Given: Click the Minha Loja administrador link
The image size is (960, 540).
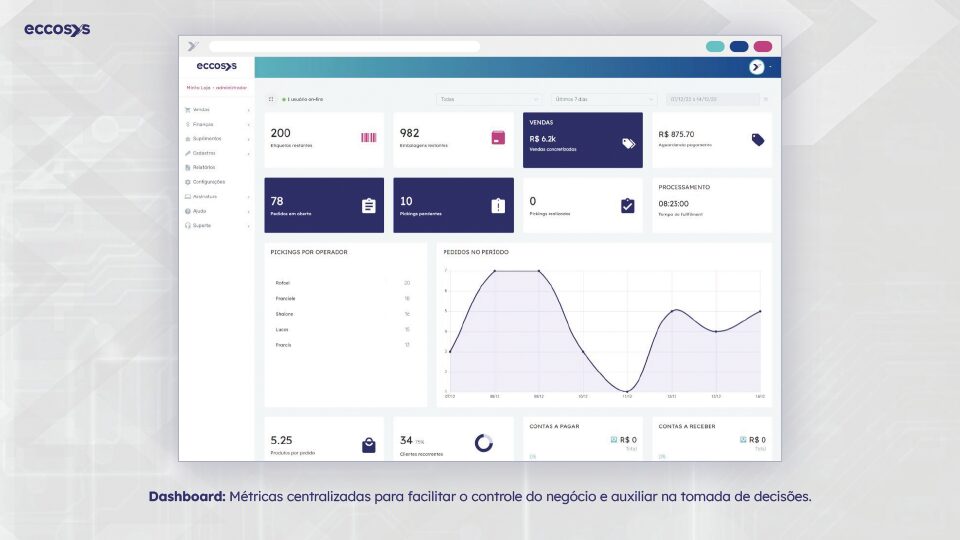Looking at the screenshot, I should click(216, 87).
